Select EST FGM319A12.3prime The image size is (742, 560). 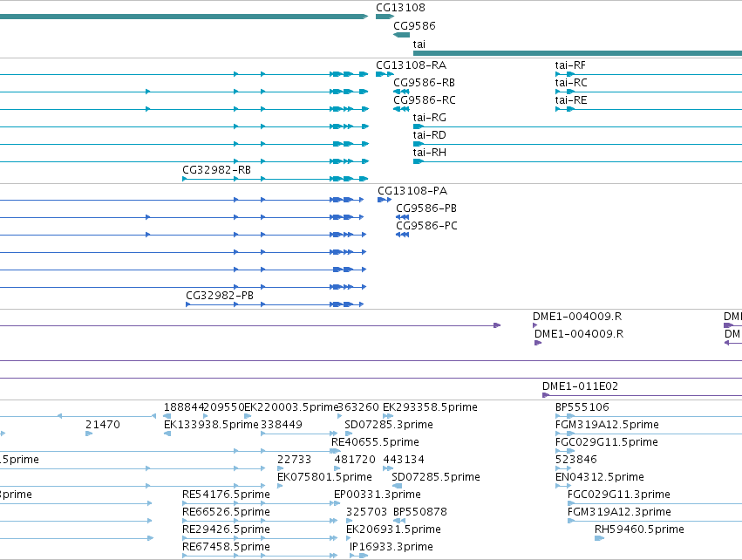tap(619, 512)
